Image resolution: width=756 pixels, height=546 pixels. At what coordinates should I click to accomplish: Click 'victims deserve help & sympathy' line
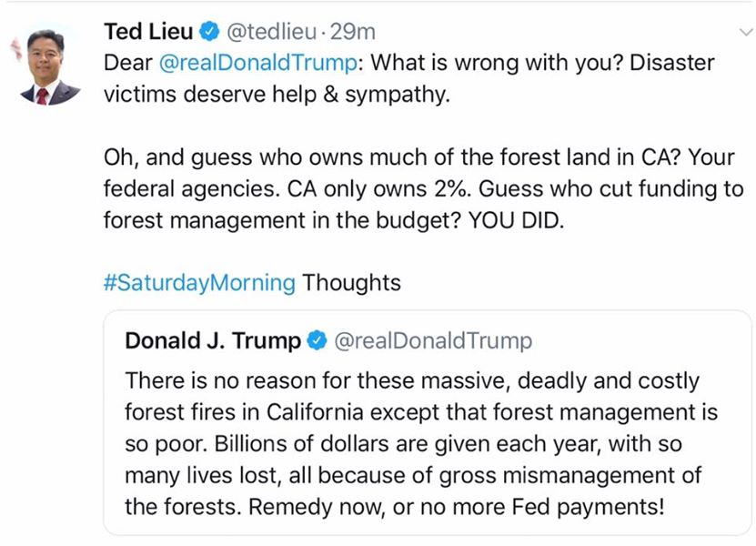point(277,95)
